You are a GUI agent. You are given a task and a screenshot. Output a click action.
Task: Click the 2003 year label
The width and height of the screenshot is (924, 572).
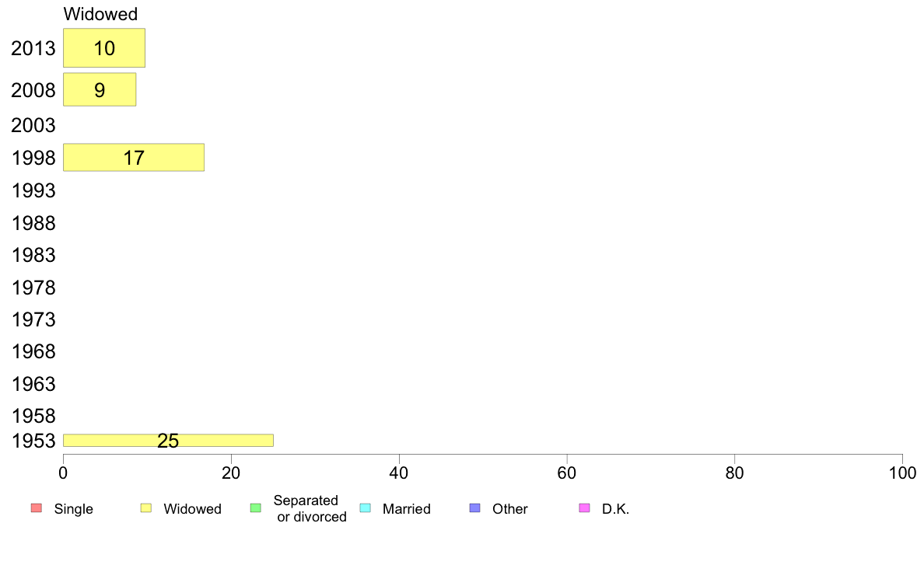pyautogui.click(x=33, y=125)
